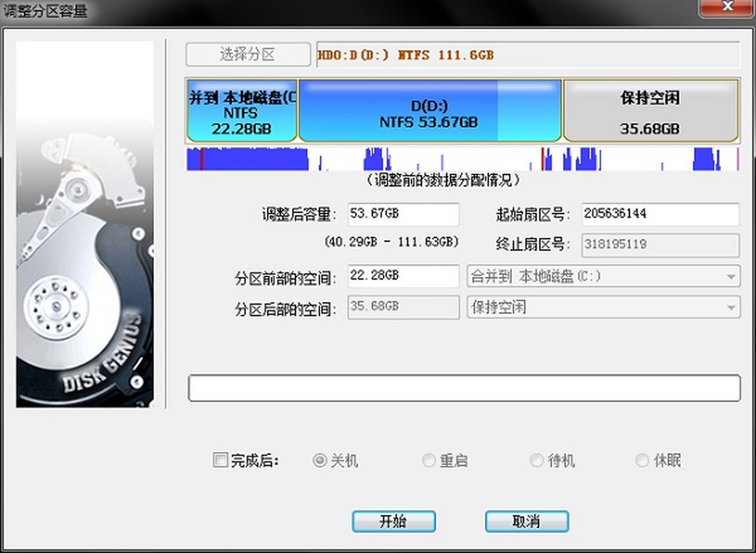Click the 选择分区 button
The height and width of the screenshot is (553, 756).
(248, 55)
